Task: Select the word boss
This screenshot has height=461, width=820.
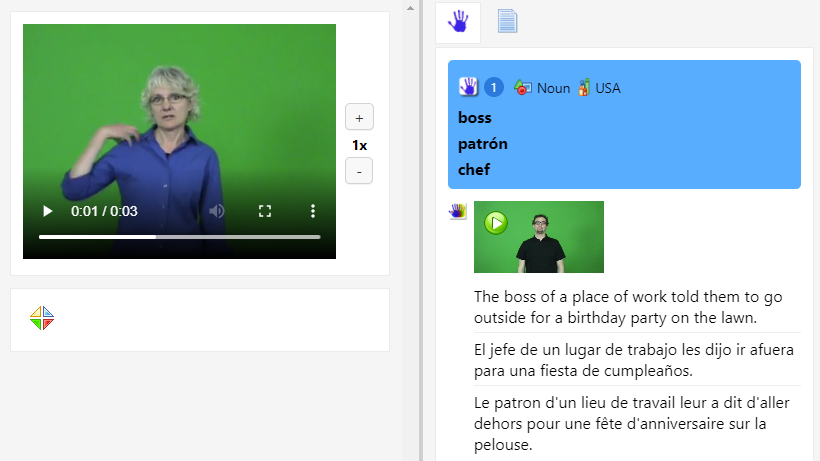Action: coord(475,118)
